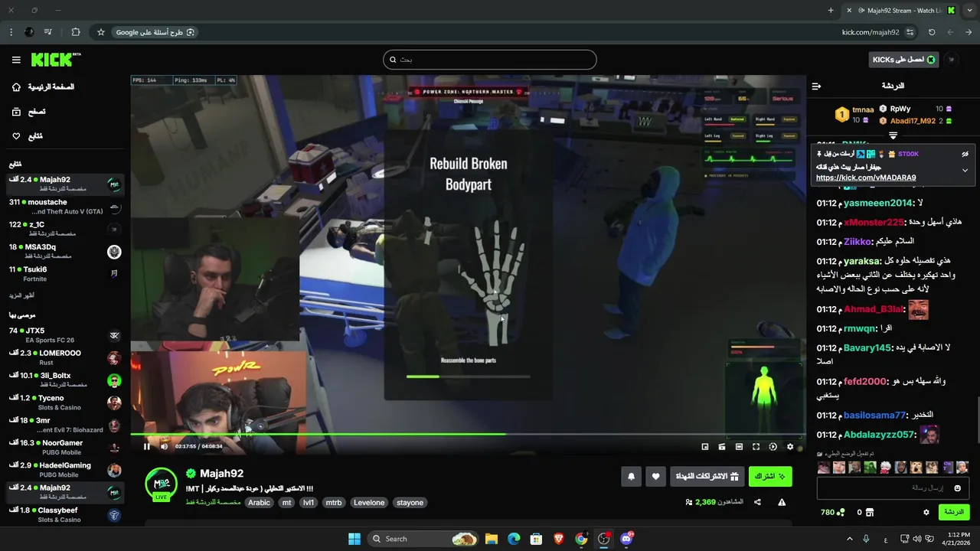Image resolution: width=980 pixels, height=551 pixels.
Task: Collapse the chat panel icon
Action: (816, 86)
